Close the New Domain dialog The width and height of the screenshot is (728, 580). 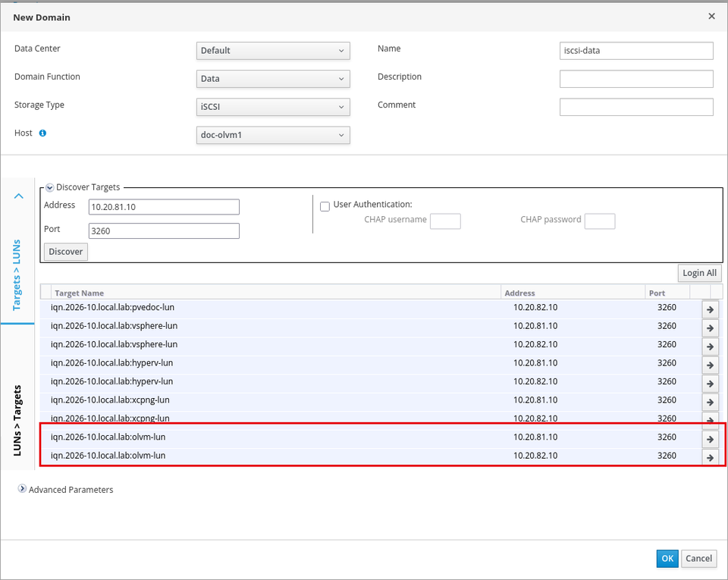click(x=711, y=16)
